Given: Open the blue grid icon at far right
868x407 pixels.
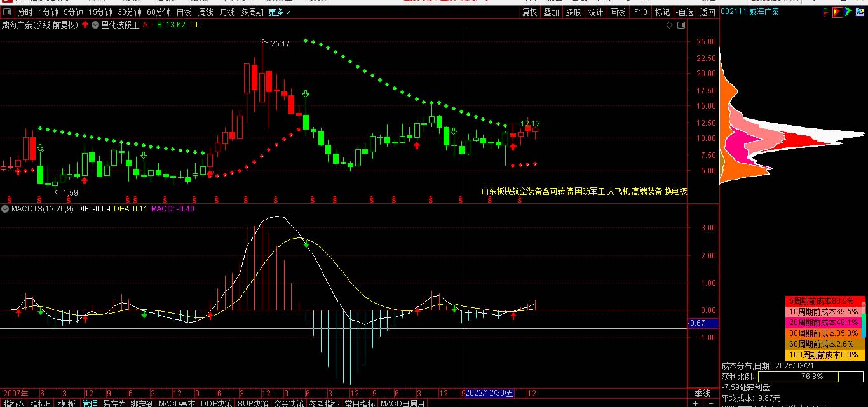Looking at the screenshot, I should (x=861, y=11).
